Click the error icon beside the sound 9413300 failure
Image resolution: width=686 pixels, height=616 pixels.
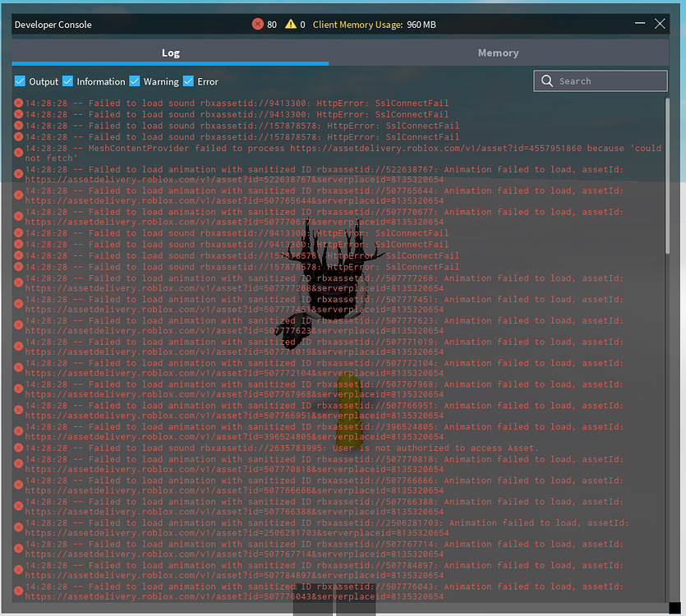[x=17, y=114]
